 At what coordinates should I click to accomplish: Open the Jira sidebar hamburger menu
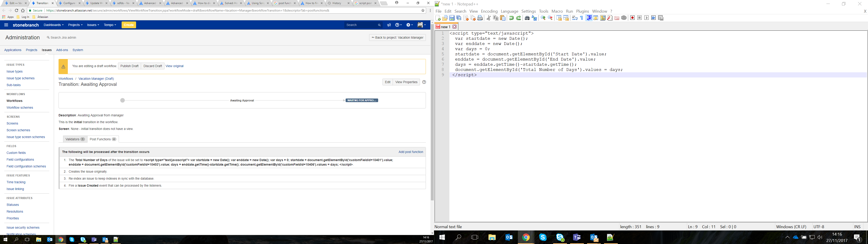point(6,25)
